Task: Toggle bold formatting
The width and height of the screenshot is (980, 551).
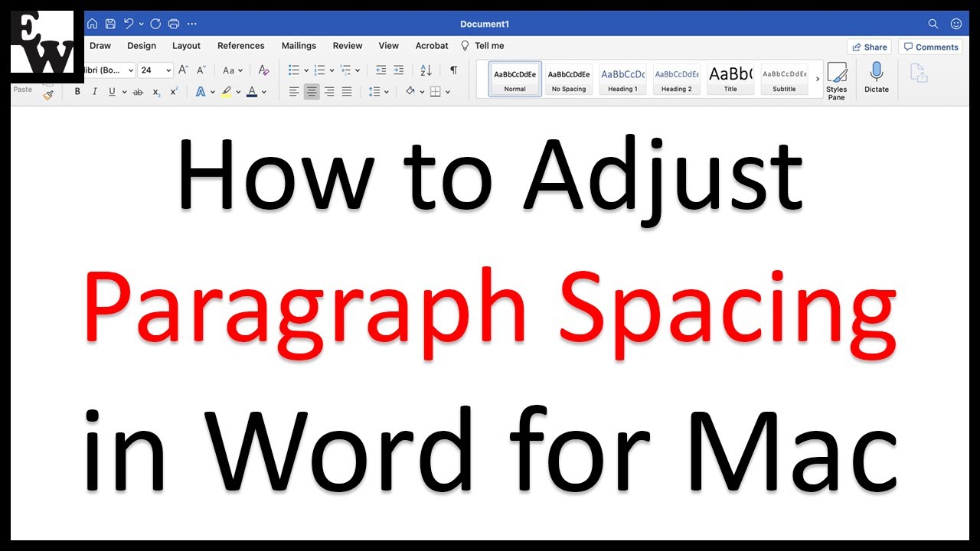Action: [x=77, y=92]
